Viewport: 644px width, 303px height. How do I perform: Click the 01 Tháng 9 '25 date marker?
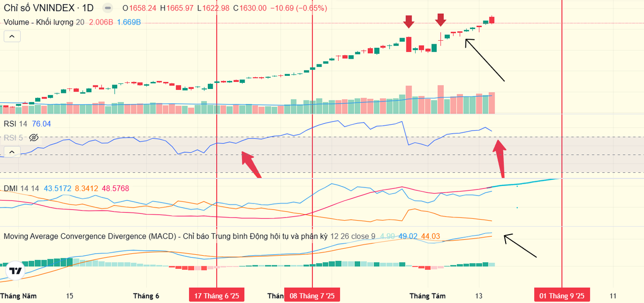562,295
